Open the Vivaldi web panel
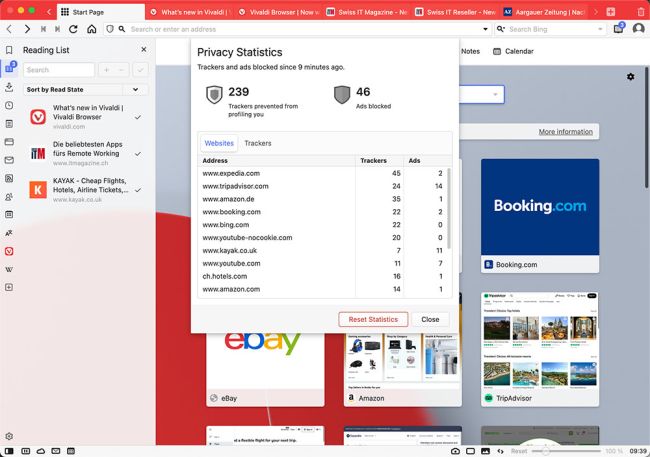The width and height of the screenshot is (650, 457). [x=9, y=251]
